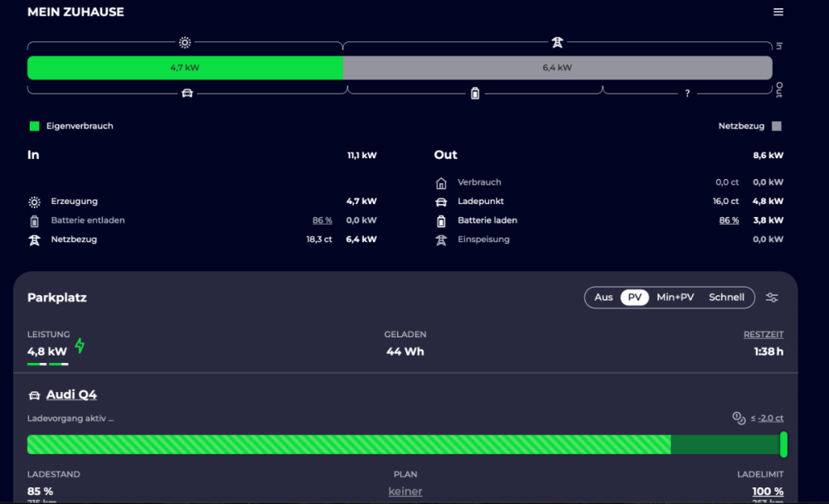Select PV charging mode
Viewport: 829px width, 504px height.
[635, 298]
